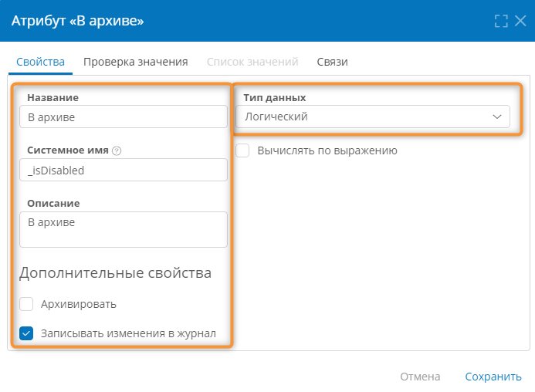
Task: Click the Описание label
Action: tap(53, 204)
